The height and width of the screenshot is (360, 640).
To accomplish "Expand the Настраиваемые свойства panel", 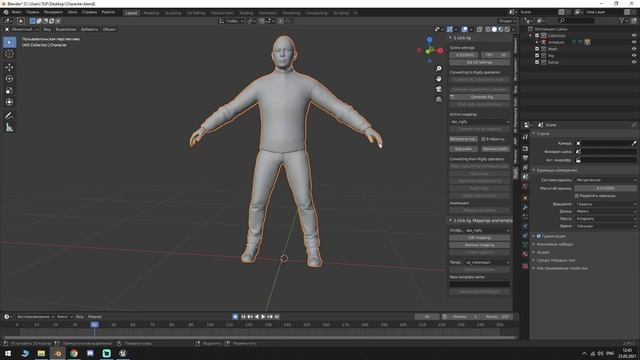I will click(562, 268).
